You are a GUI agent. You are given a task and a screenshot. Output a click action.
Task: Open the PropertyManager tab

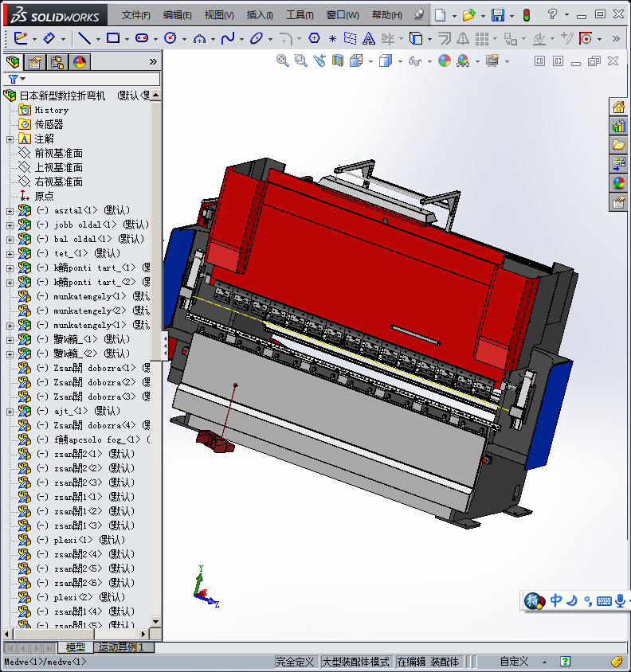tap(35, 62)
